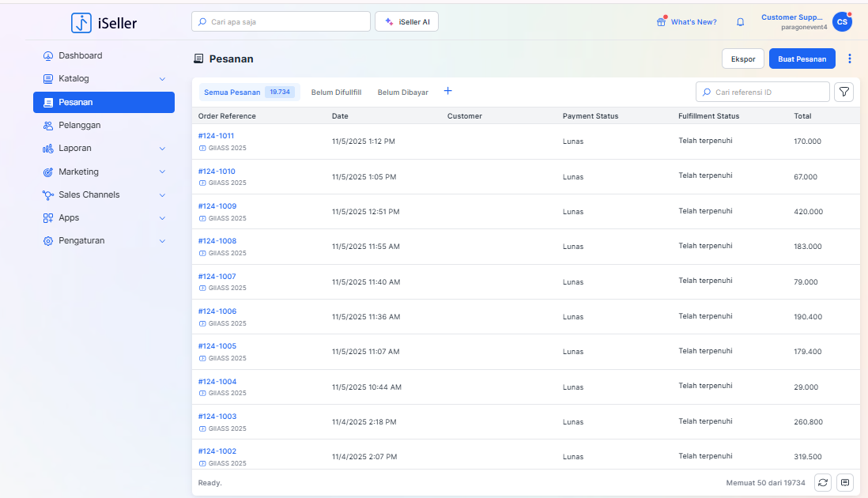This screenshot has width=868, height=498.
Task: Switch to Belum Difullfill tab
Action: pyautogui.click(x=336, y=92)
